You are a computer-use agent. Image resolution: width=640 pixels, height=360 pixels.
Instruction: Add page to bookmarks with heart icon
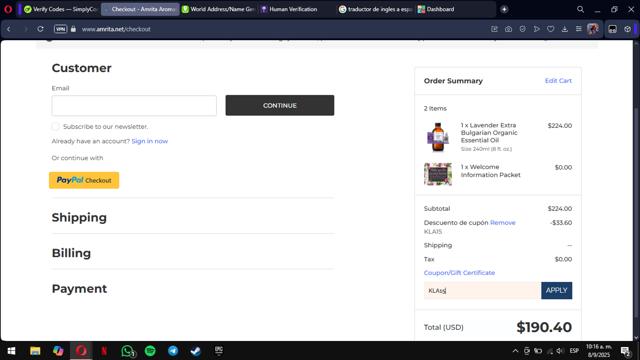click(551, 29)
